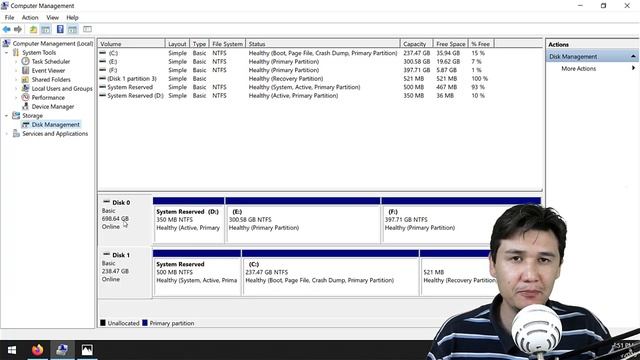Collapse the Disk Management actions section
The width and height of the screenshot is (640, 360).
(x=633, y=56)
